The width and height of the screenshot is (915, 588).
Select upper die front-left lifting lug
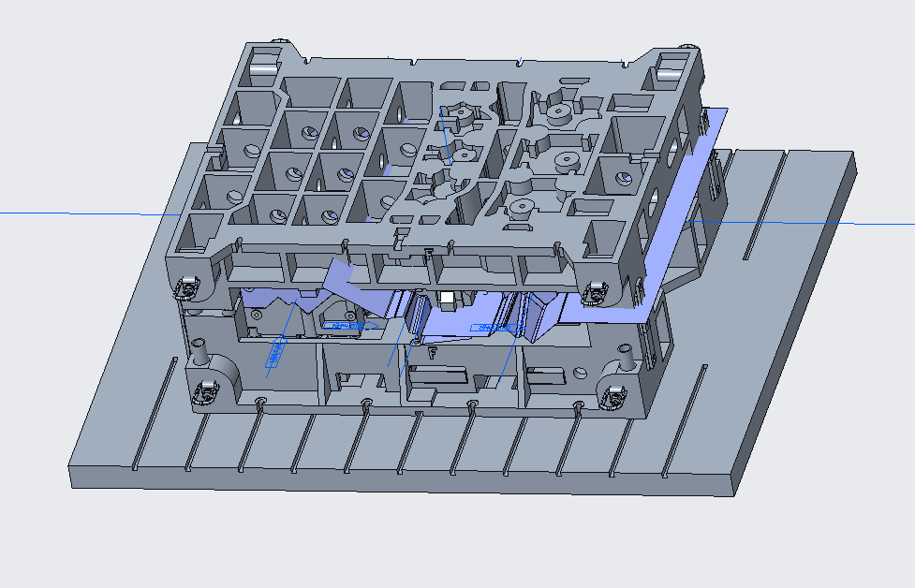(x=188, y=288)
